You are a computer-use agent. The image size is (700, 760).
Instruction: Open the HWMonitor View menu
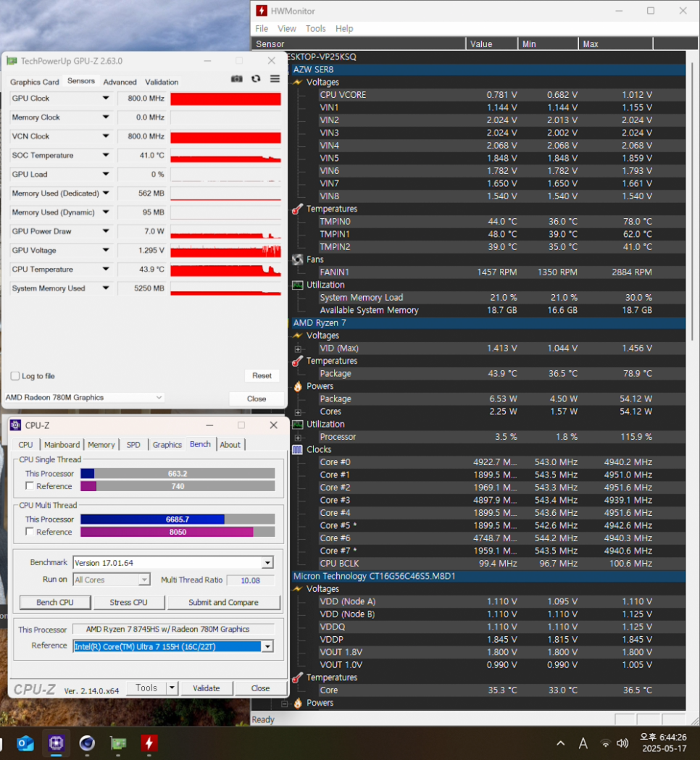[286, 28]
